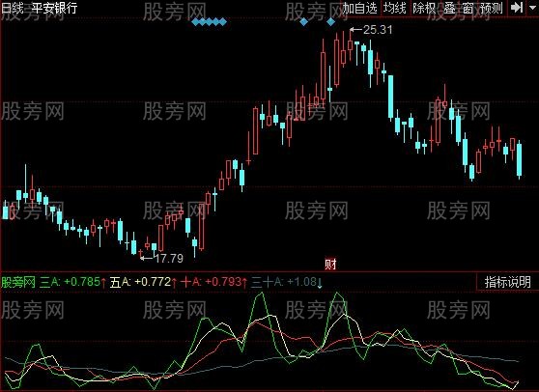Click the 预测 forecast button

(x=492, y=8)
